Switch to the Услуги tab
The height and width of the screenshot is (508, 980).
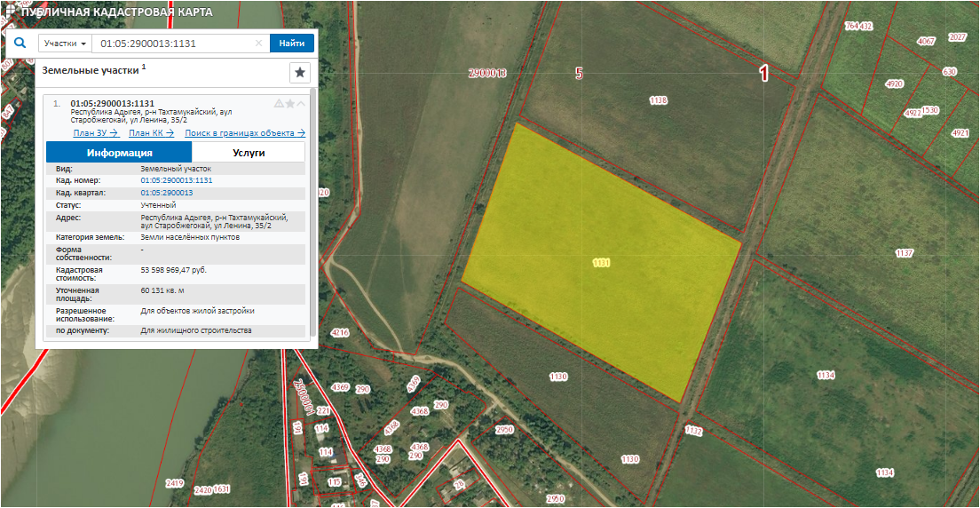tap(249, 153)
